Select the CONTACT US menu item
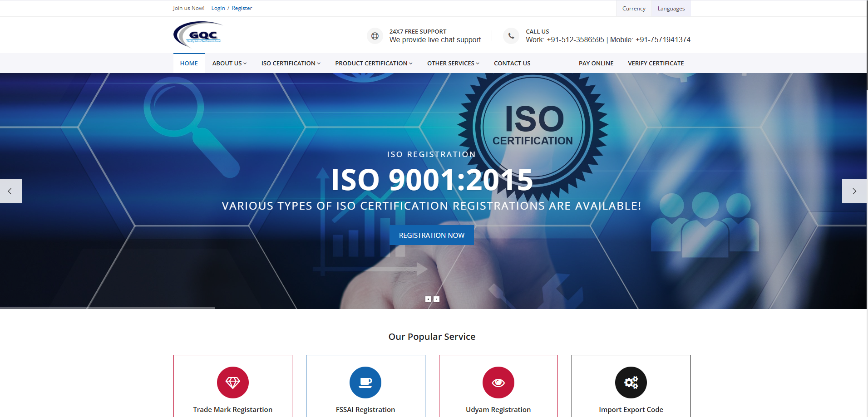868x417 pixels. pos(512,63)
